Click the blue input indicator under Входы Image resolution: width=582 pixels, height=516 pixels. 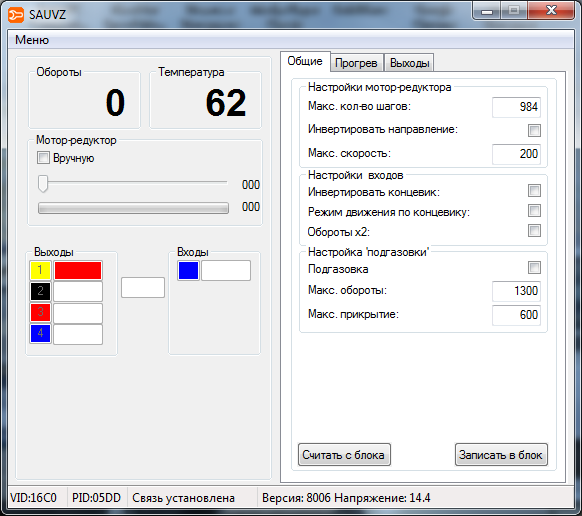[188, 270]
